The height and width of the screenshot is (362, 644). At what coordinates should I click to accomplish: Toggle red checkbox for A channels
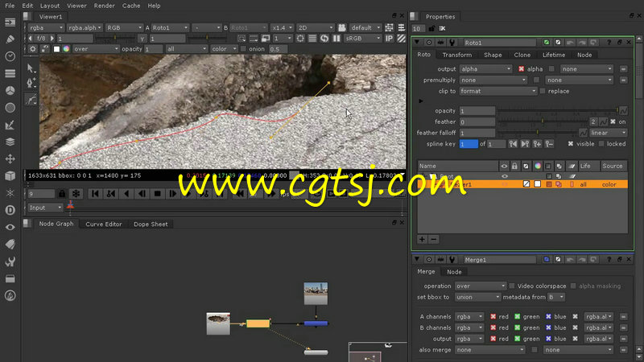(x=493, y=317)
